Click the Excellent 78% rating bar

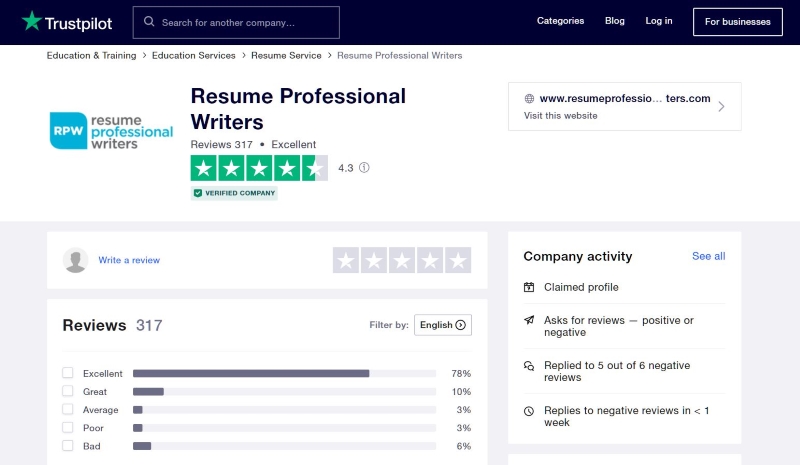[284, 374]
